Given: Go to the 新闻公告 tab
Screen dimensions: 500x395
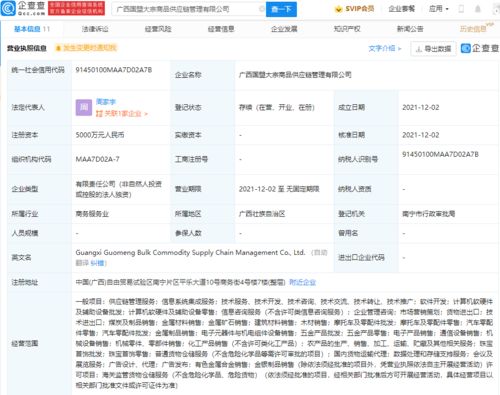Looking at the screenshot, I should pos(410,29).
